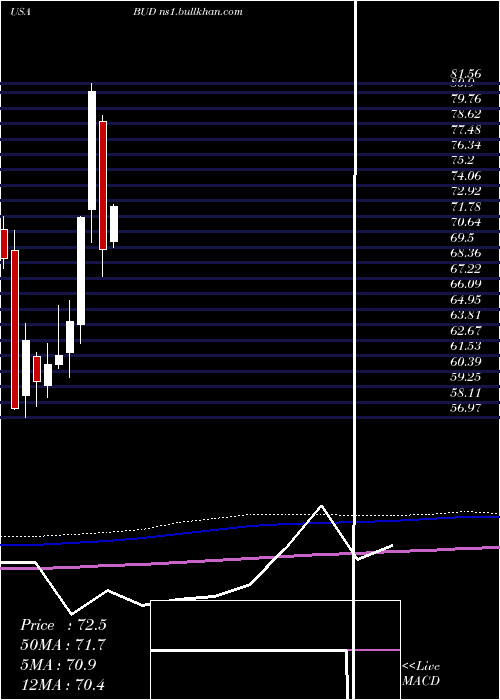Choose the 68.36 price level label
The height and width of the screenshot is (700, 500).
pyautogui.click(x=466, y=253)
